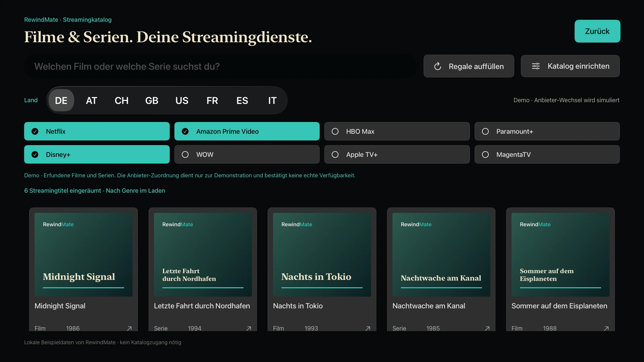Focus the film or series search field

(220, 66)
